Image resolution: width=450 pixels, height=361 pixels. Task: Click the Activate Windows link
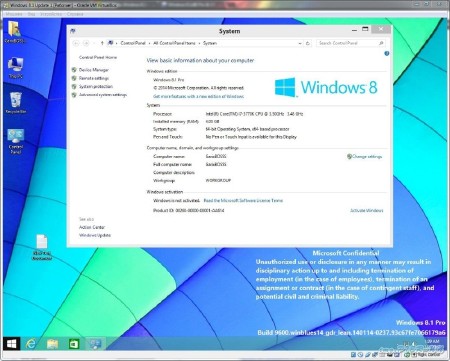[x=366, y=211]
